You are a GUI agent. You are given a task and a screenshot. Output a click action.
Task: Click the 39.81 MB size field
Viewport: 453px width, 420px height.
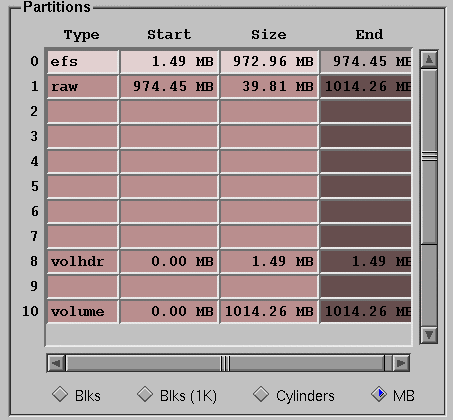269,87
